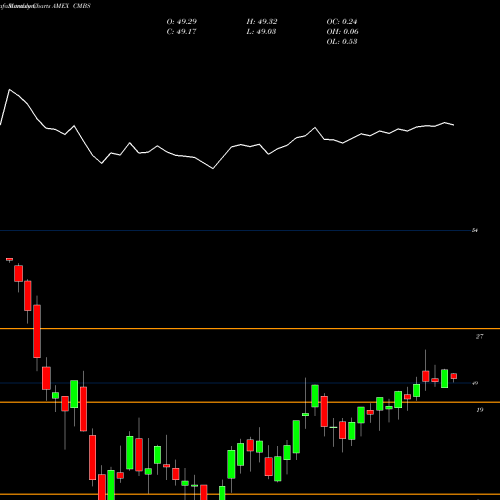Click the OL: 0.53 value
The height and width of the screenshot is (500, 500).
(x=342, y=42)
